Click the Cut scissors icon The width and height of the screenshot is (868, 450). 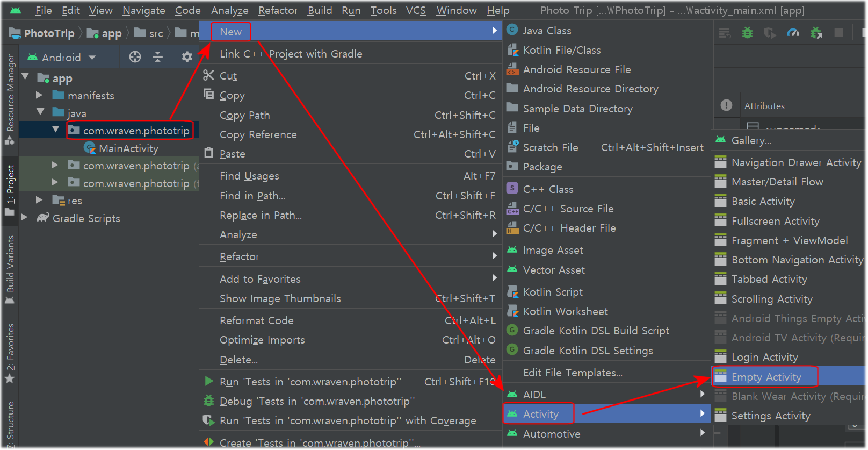click(209, 75)
